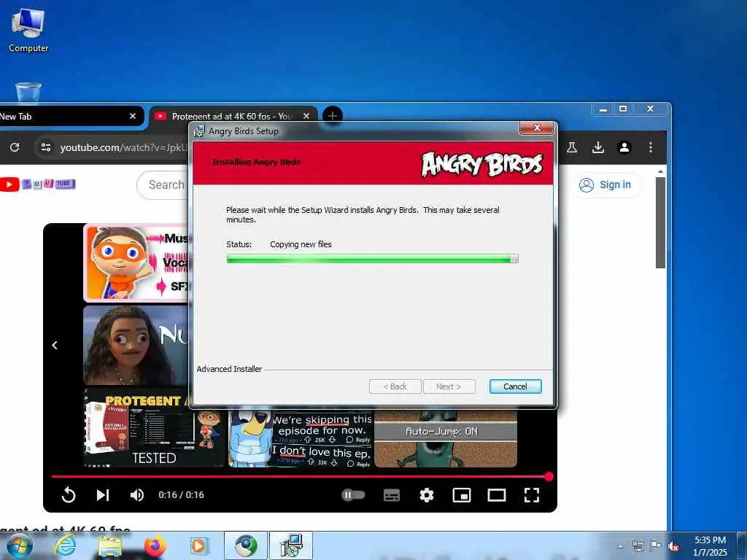The image size is (747, 560).
Task: Click the installation progress bar
Action: click(x=372, y=259)
